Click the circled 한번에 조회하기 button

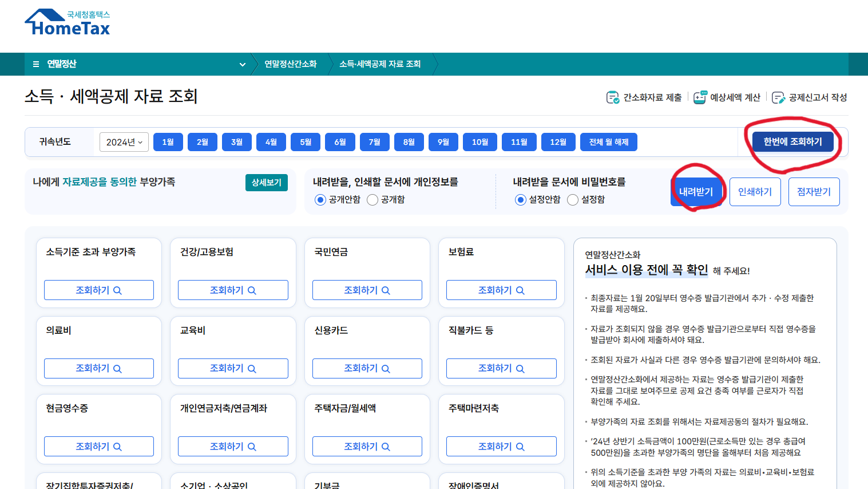[x=792, y=141]
